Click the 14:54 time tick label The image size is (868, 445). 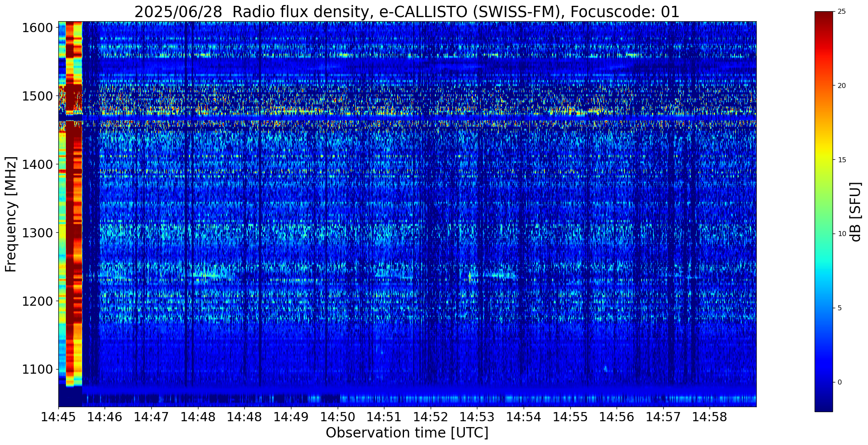pyautogui.click(x=524, y=417)
